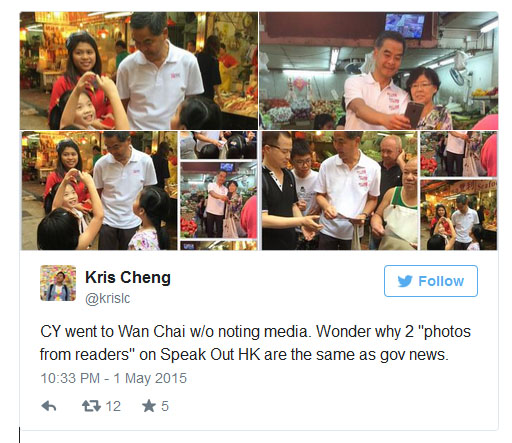The height and width of the screenshot is (443, 512).
Task: Open the 10:33 PM - 1 May 2015 timestamp
Action: (114, 378)
